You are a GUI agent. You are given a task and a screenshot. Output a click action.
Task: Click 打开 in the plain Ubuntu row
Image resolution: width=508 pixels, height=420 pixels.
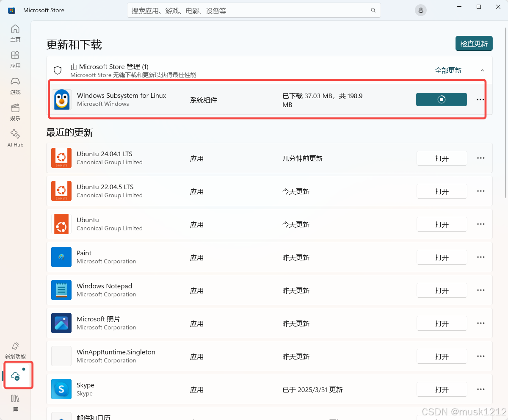[442, 224]
